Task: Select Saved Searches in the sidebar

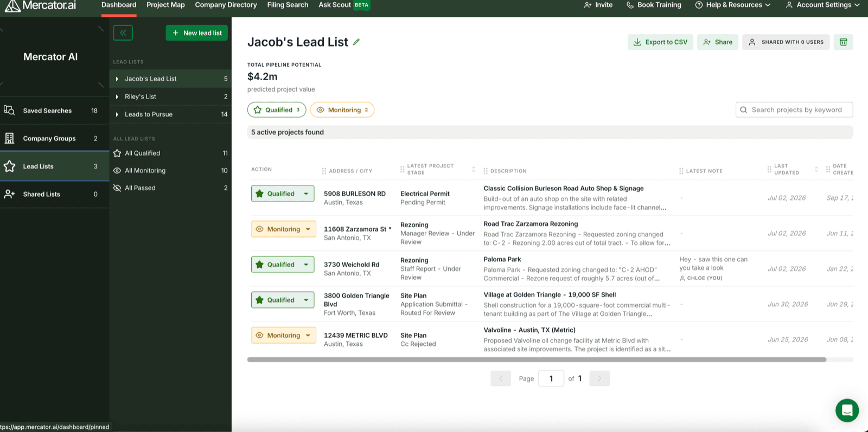Action: point(54,111)
